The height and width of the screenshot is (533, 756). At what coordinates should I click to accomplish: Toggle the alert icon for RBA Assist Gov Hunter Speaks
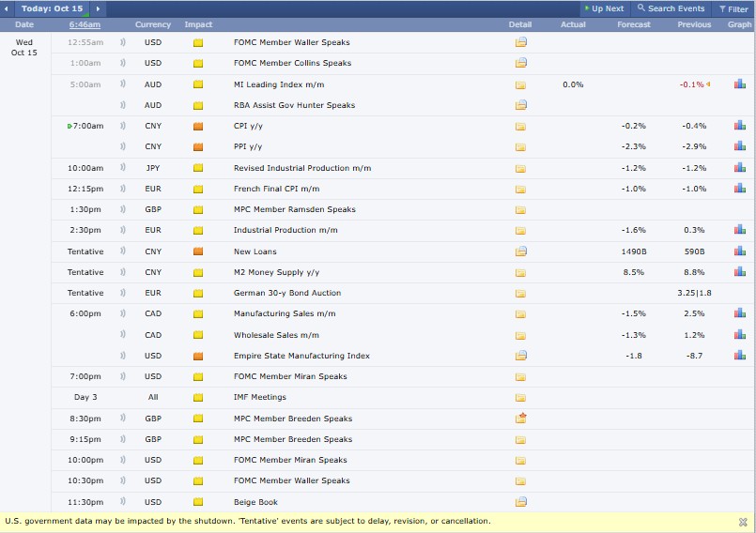click(x=123, y=105)
